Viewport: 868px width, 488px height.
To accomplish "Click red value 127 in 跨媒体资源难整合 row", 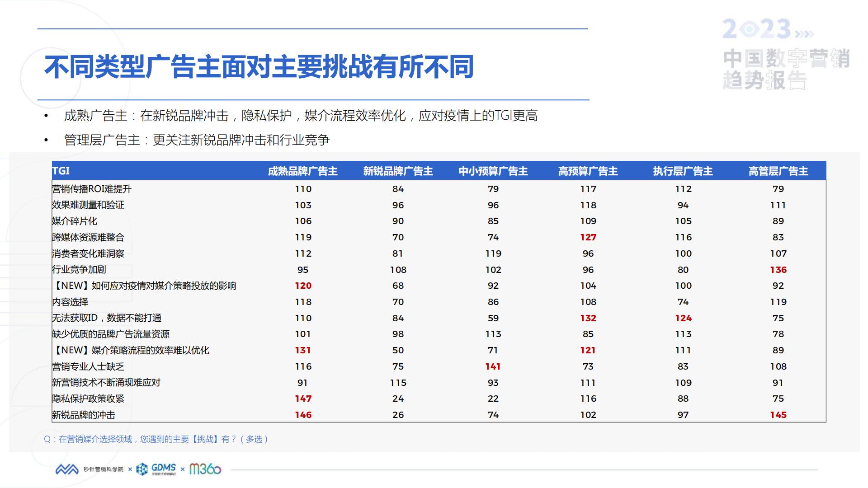I will tap(588, 237).
